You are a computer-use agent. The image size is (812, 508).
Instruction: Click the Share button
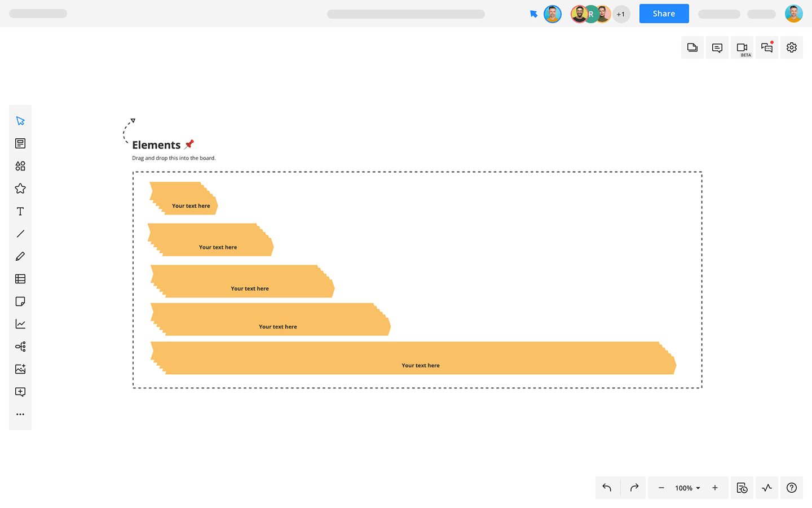pos(664,14)
